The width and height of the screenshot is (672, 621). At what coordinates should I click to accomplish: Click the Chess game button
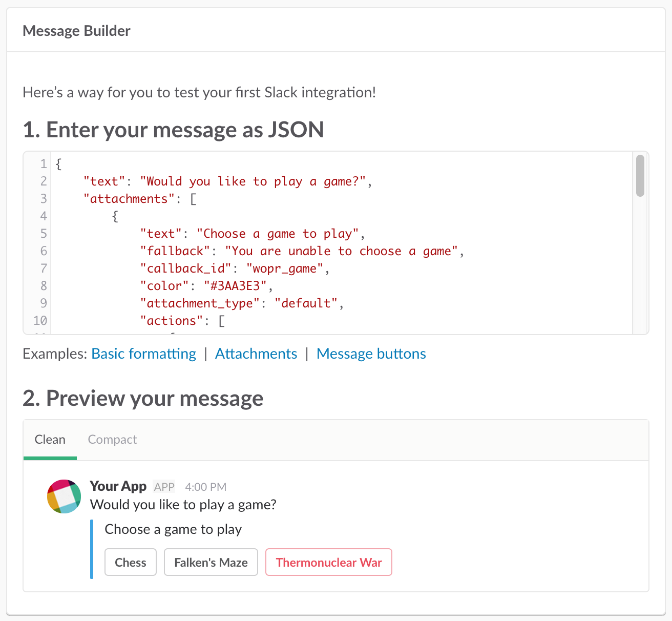click(x=130, y=562)
